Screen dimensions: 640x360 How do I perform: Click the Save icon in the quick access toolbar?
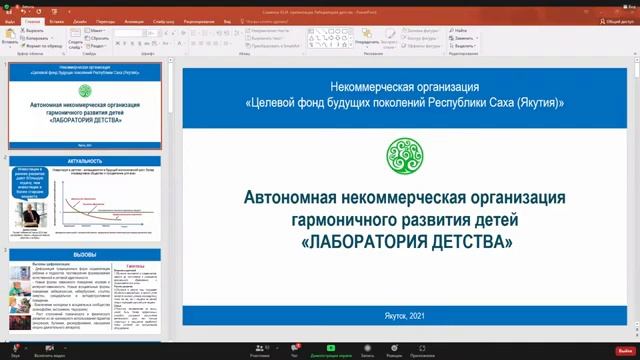(9, 12)
